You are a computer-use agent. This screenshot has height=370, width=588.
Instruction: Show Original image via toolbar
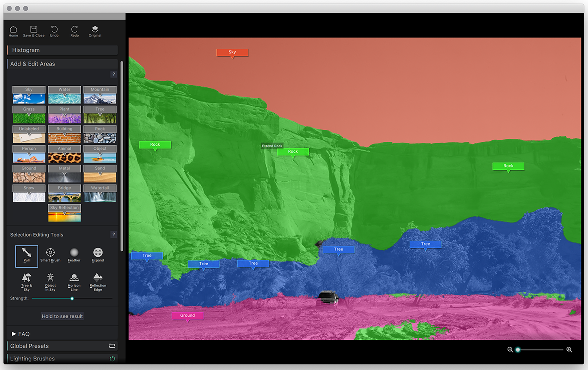pos(95,31)
